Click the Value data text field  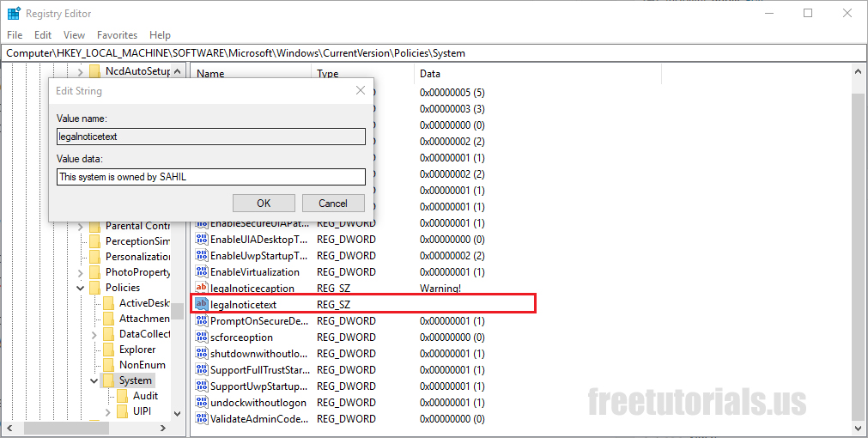(211, 177)
